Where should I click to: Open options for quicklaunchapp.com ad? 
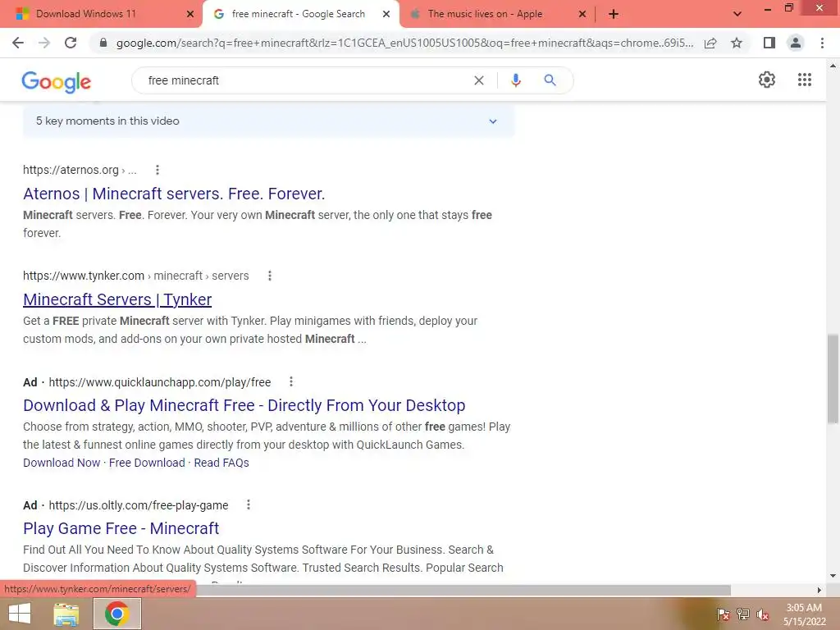(x=291, y=381)
